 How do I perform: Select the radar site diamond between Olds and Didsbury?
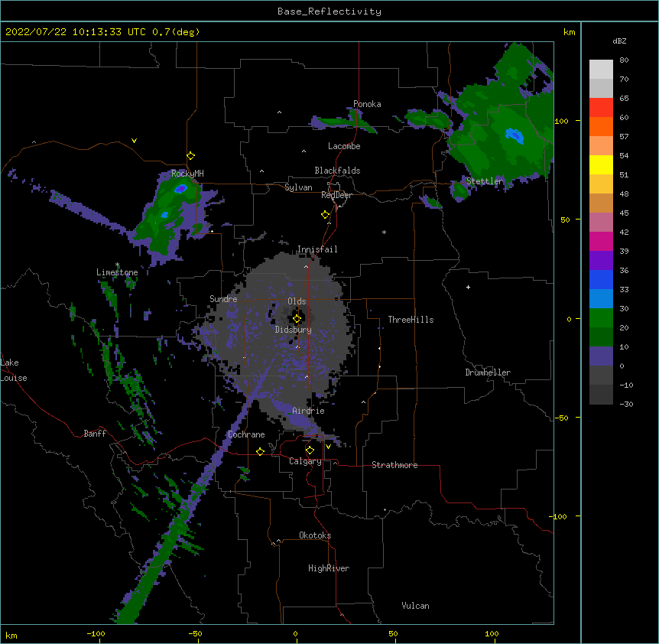297,319
